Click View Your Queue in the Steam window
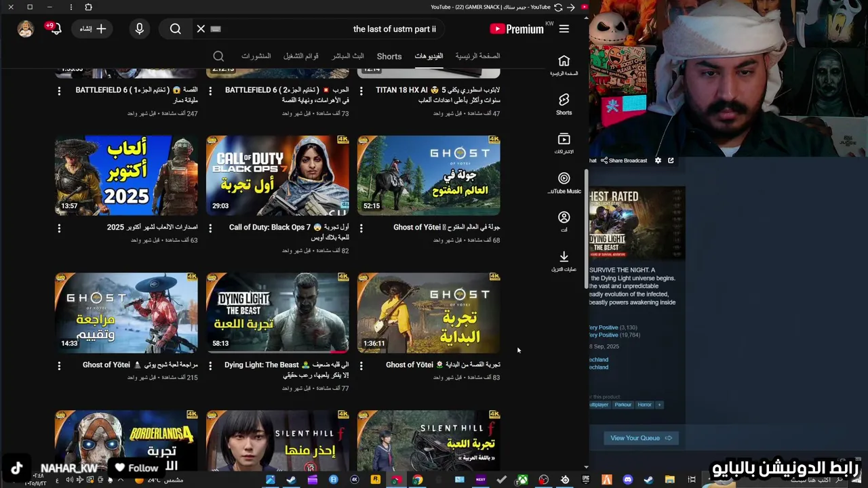 pos(641,438)
